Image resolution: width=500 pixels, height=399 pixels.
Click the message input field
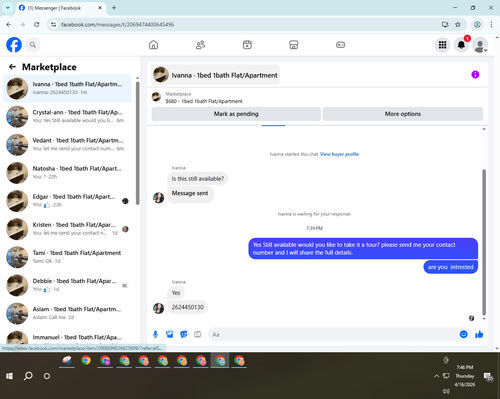pos(333,334)
